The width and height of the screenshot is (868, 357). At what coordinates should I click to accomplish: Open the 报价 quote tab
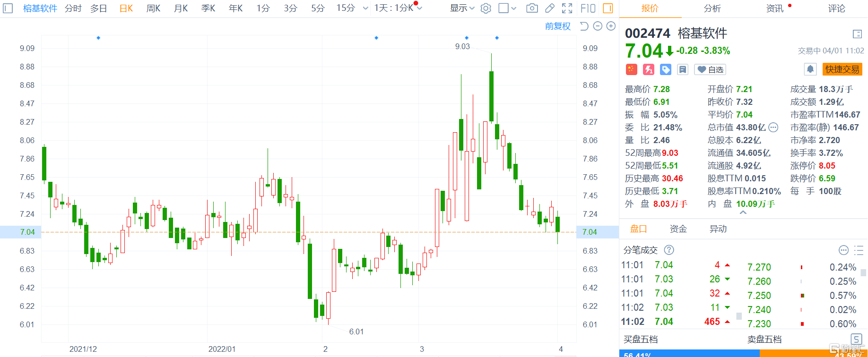click(650, 8)
